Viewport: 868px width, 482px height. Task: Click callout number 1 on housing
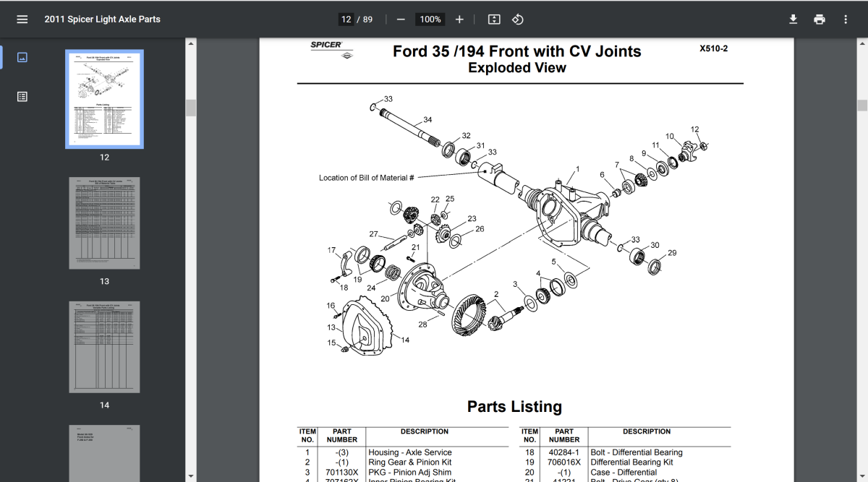coord(577,169)
